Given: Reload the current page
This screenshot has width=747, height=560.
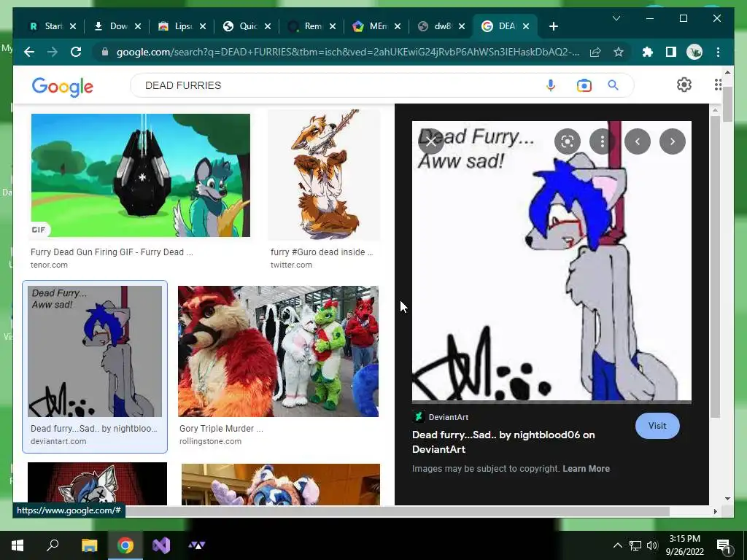Looking at the screenshot, I should 76,52.
